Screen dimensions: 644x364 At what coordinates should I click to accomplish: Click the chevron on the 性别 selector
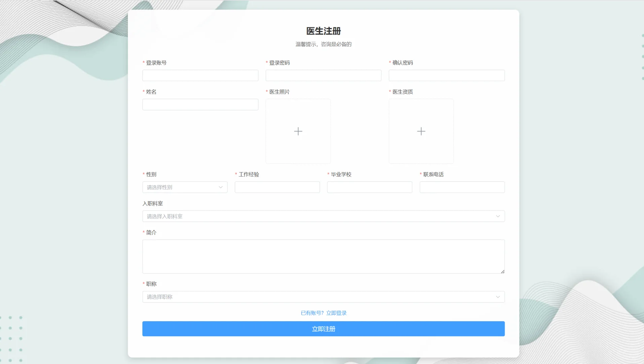coord(221,187)
